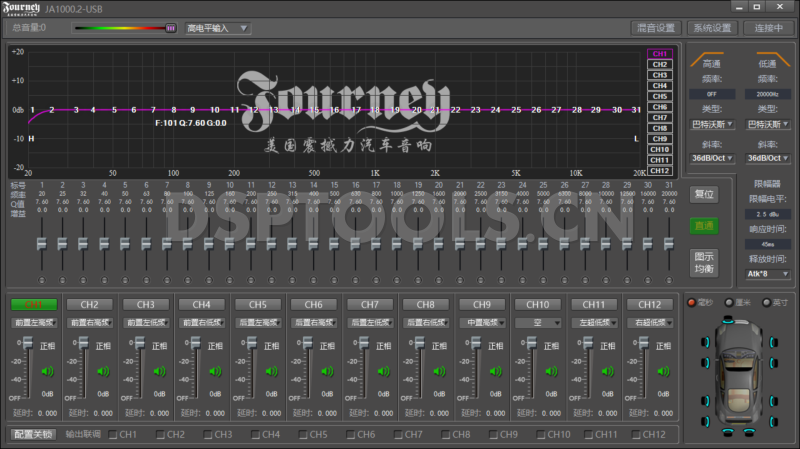
Task: Mute the CH12 speaker icon
Action: coord(663,371)
